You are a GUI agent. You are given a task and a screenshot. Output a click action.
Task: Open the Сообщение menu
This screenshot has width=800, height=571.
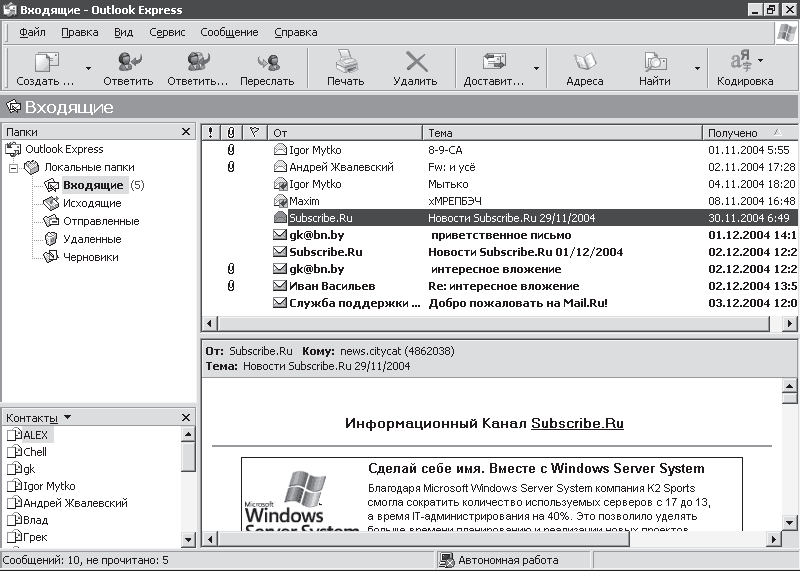[x=229, y=32]
